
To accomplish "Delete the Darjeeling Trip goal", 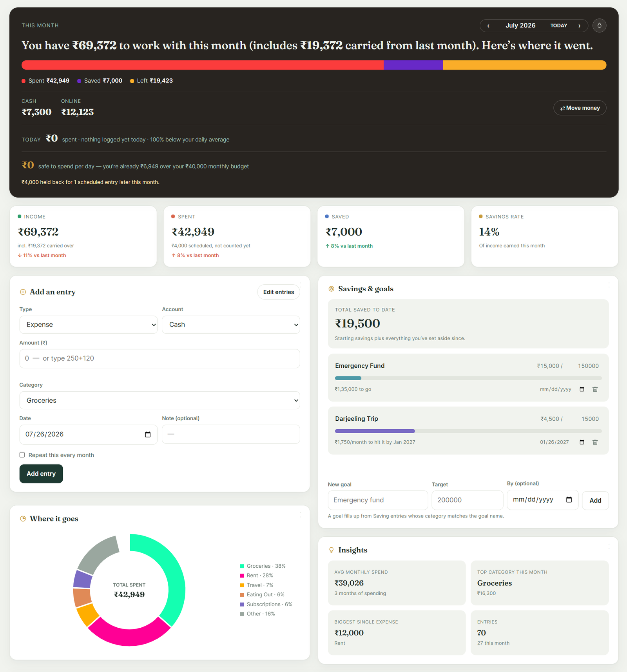I will pyautogui.click(x=595, y=442).
